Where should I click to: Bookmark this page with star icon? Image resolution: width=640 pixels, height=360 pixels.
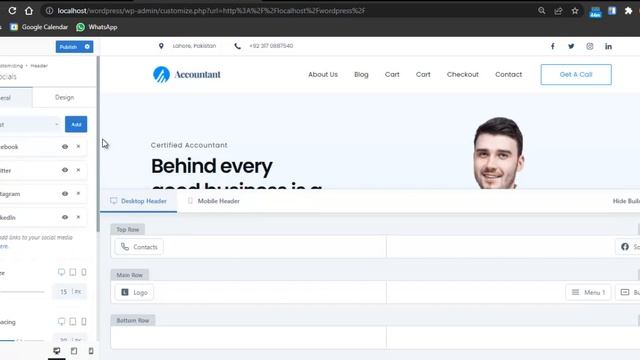point(575,11)
